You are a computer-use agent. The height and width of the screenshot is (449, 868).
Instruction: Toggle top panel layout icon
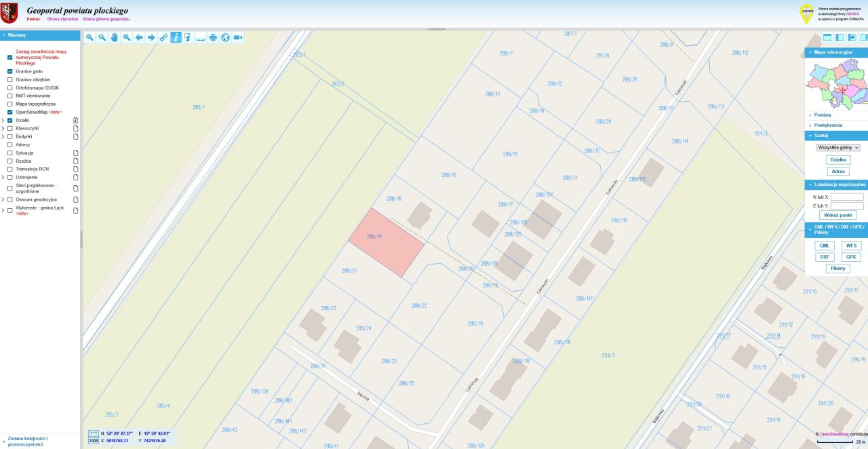(x=827, y=38)
